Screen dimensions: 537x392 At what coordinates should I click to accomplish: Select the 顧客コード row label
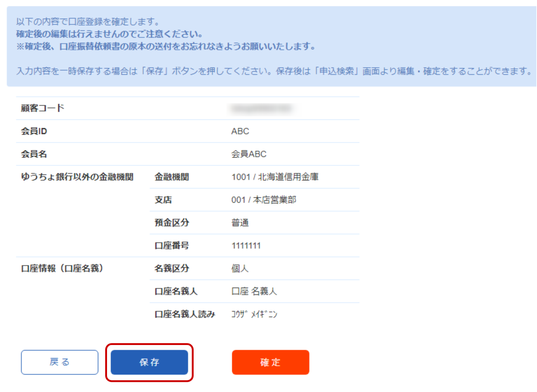(42, 108)
